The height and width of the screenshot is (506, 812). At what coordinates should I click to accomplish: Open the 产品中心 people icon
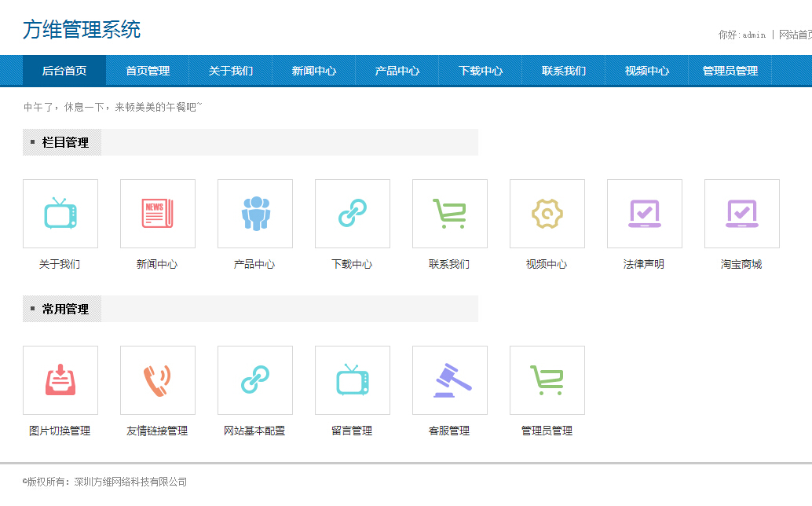click(x=254, y=213)
